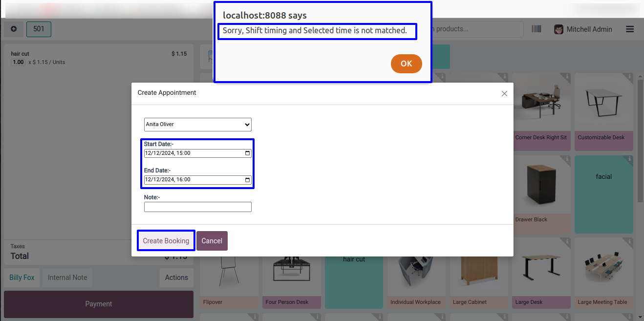Select the Large Meeting Table product
The image size is (644, 321).
point(603,274)
